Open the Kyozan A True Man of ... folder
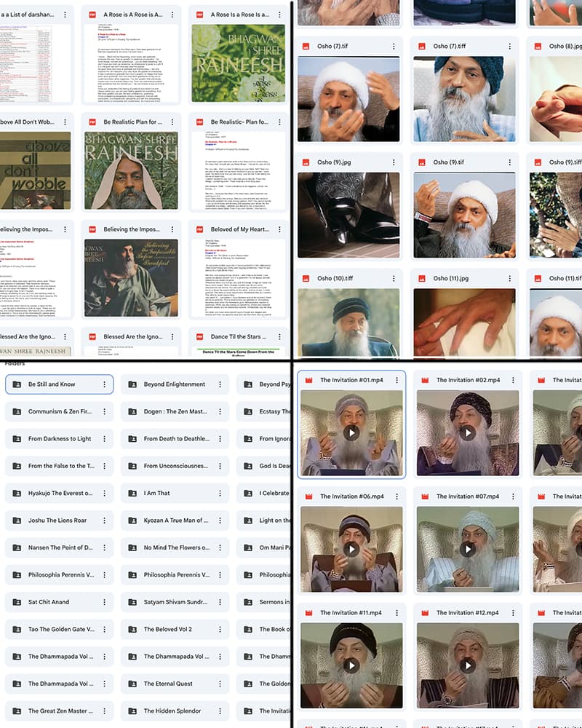The width and height of the screenshot is (582, 728). [x=175, y=521]
